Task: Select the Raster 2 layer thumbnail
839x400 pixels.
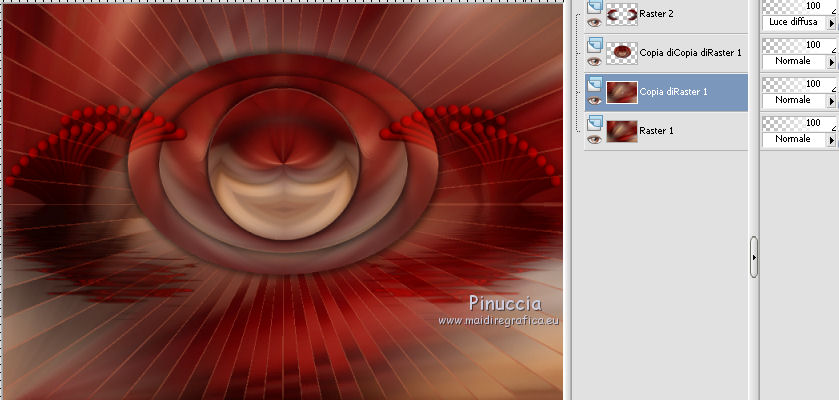Action: tap(622, 14)
